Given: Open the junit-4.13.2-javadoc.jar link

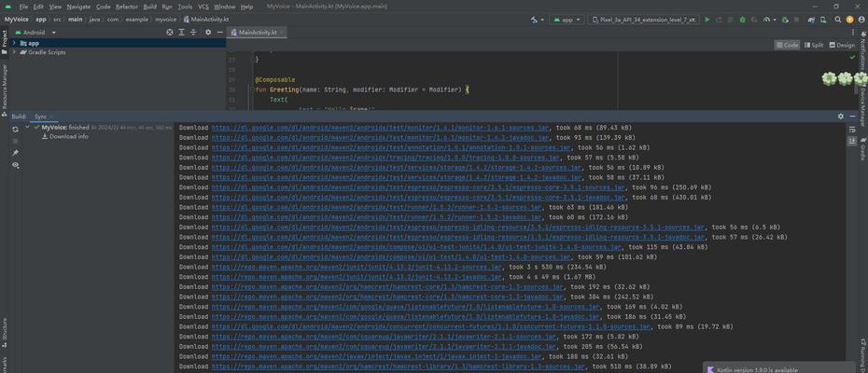Looking at the screenshot, I should (357, 277).
